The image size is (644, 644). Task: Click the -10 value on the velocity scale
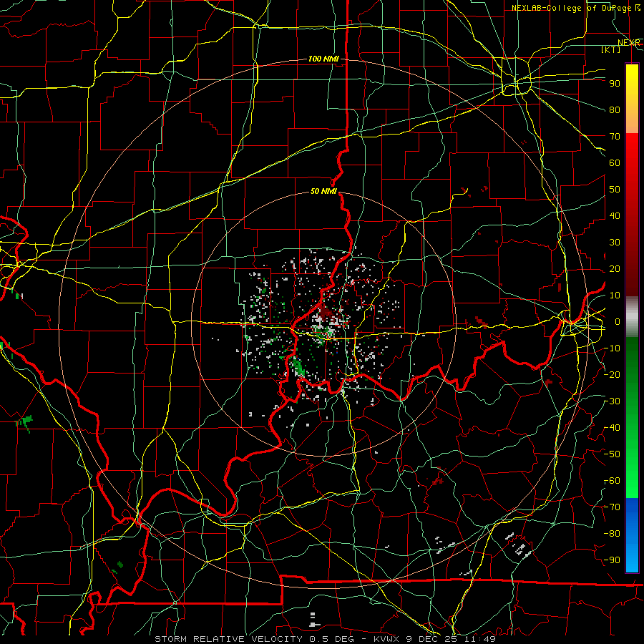pos(613,348)
